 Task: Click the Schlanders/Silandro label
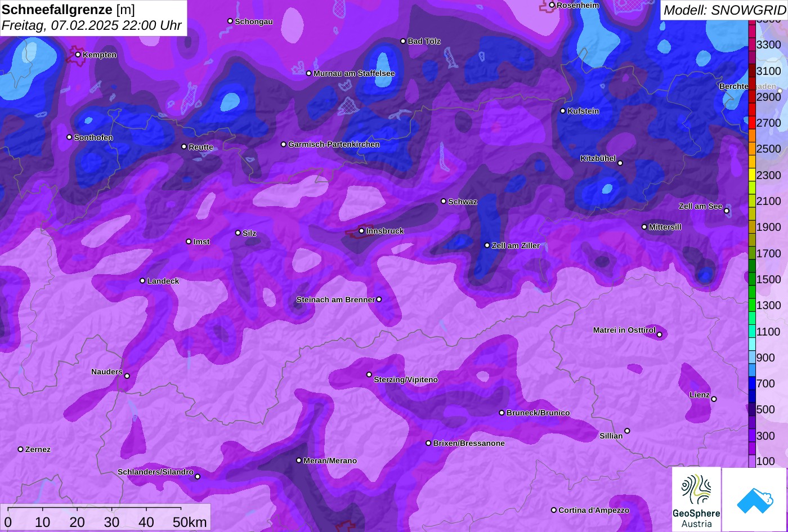155,472
